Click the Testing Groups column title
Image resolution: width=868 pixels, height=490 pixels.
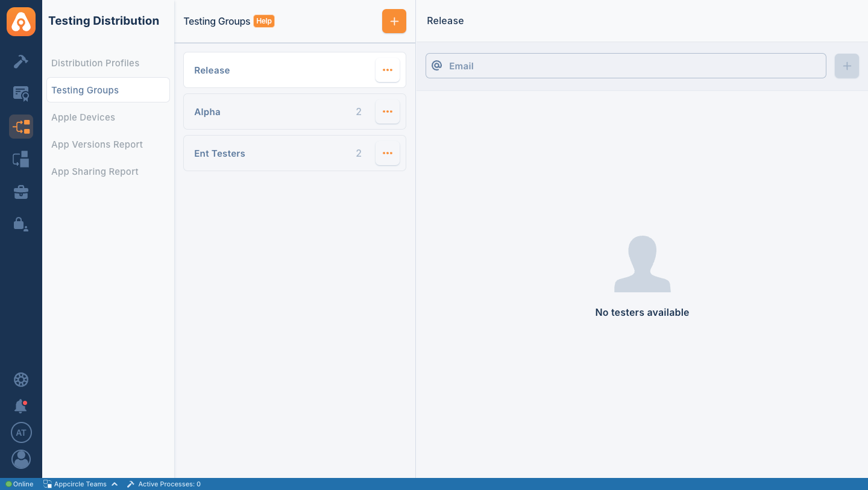click(217, 21)
